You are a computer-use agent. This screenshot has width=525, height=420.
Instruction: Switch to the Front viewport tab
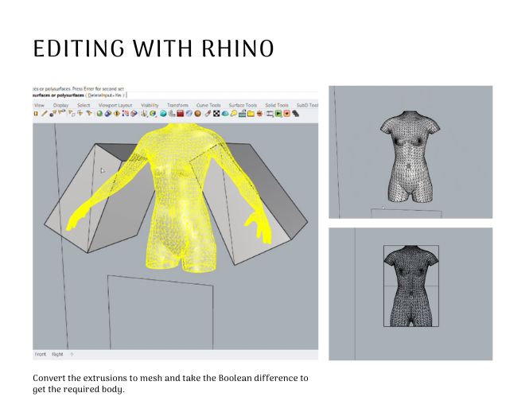pyautogui.click(x=41, y=354)
